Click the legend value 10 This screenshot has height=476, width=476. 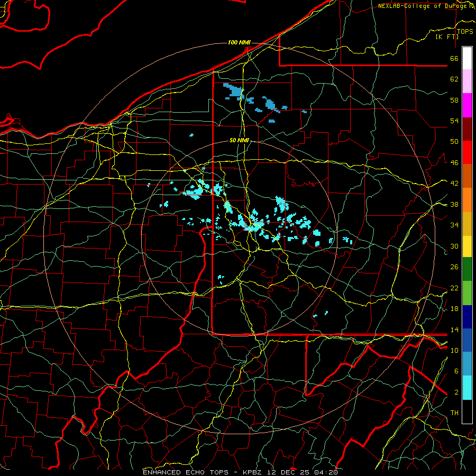pos(454,350)
